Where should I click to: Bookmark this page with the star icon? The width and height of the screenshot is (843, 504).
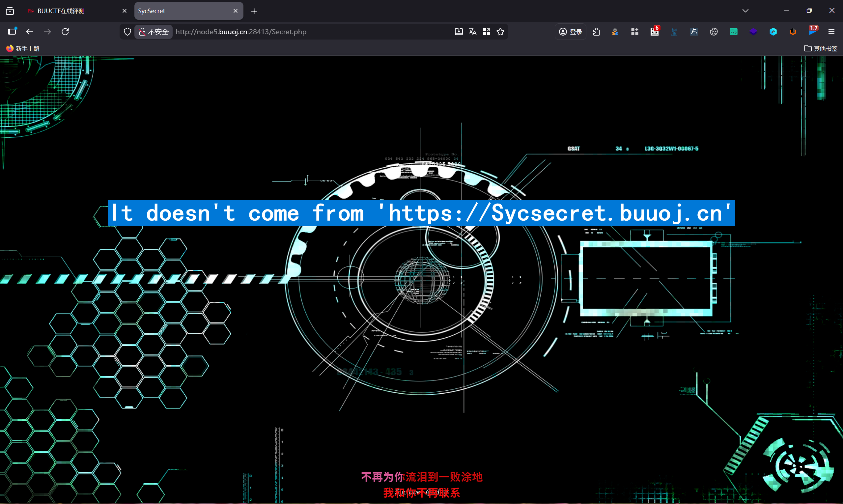(x=500, y=32)
